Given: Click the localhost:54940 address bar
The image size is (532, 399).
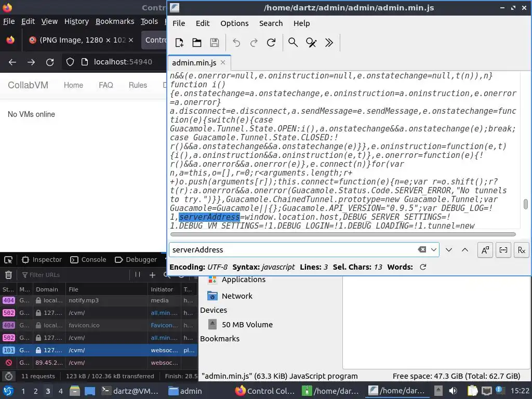Looking at the screenshot, I should pyautogui.click(x=123, y=62).
